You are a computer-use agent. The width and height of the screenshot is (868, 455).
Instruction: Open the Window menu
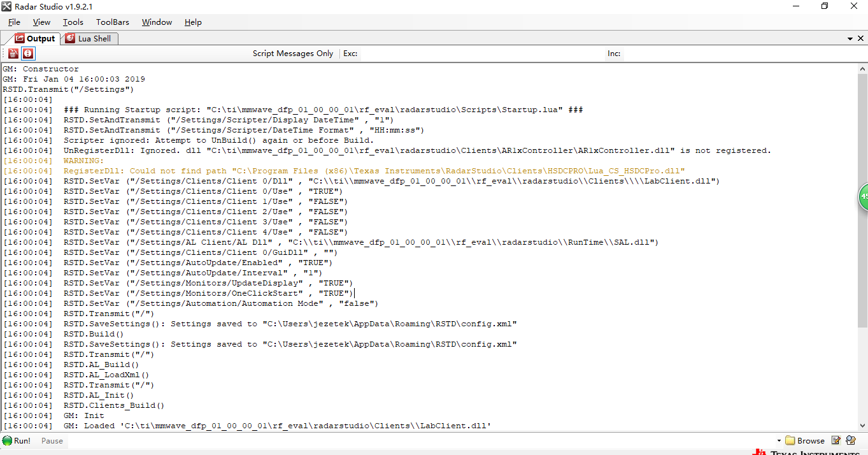[157, 22]
